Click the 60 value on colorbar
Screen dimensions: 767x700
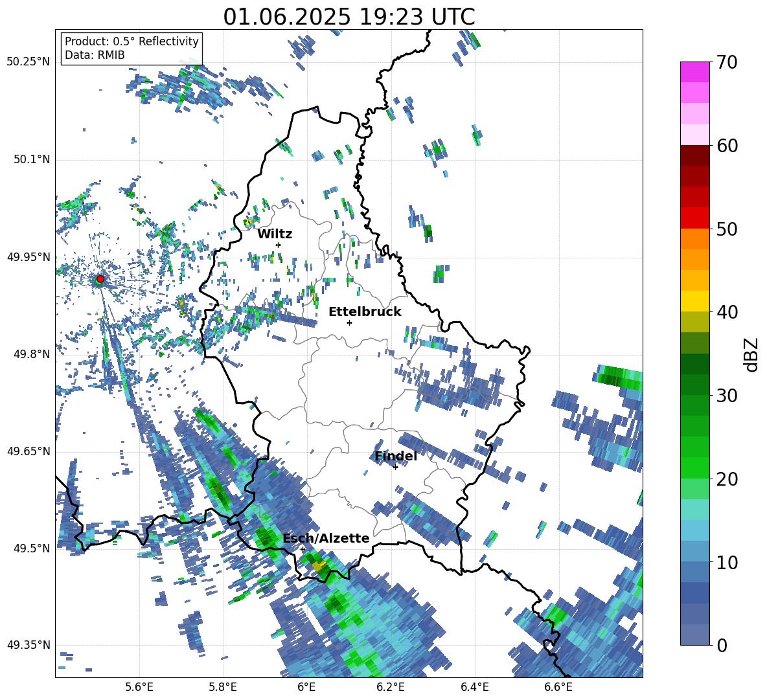(727, 146)
